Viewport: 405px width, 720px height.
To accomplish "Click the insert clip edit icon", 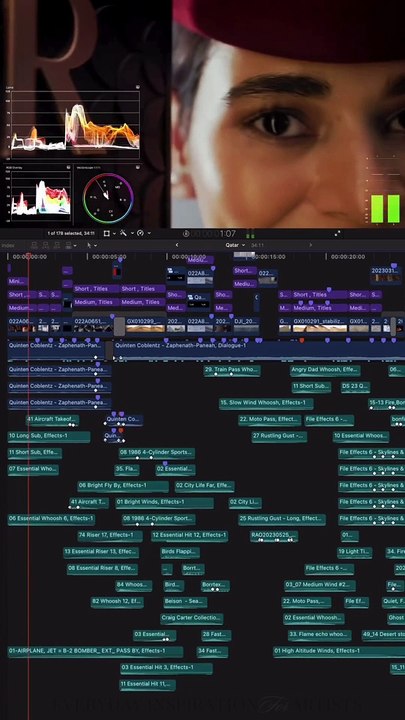I will pos(45,245).
